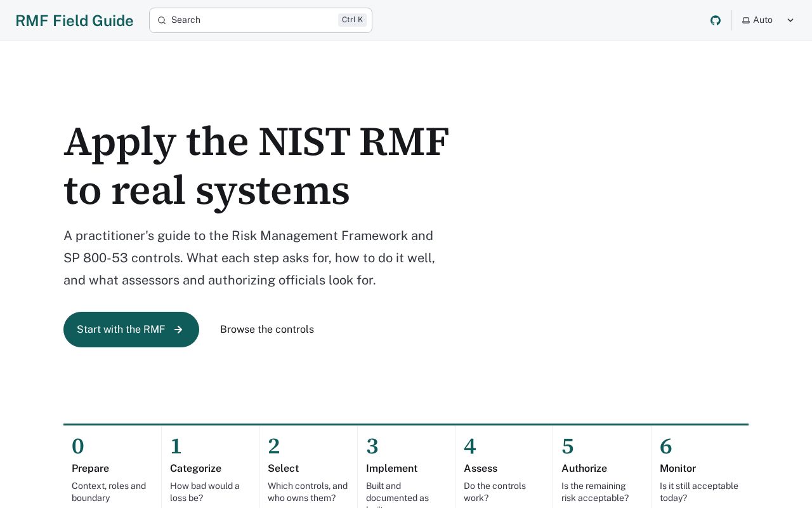The height and width of the screenshot is (508, 812).
Task: Click the Ctrl K shortcut badge
Action: point(352,20)
